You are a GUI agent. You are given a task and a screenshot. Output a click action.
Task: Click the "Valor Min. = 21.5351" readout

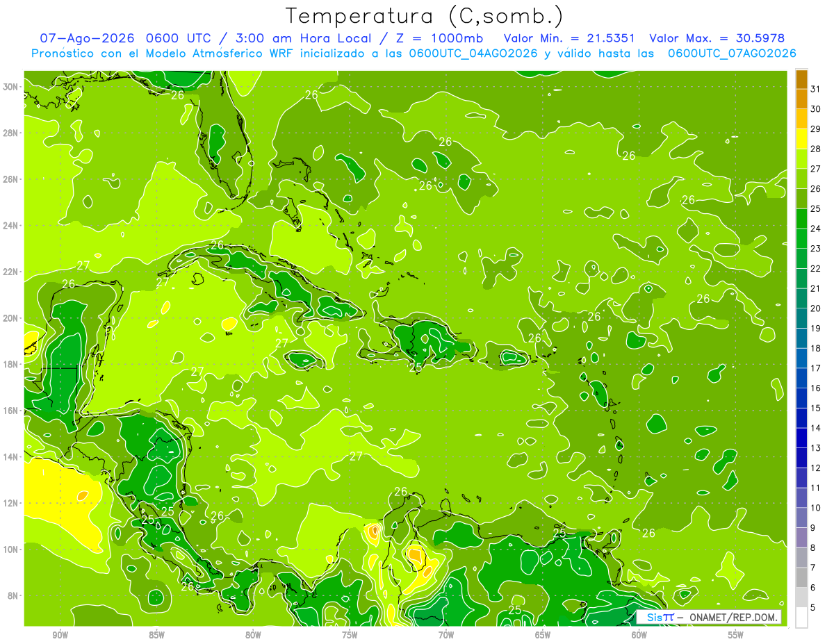coord(569,38)
